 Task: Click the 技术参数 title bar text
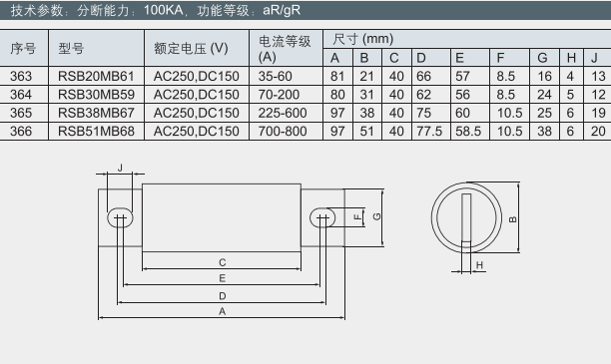pyautogui.click(x=156, y=10)
